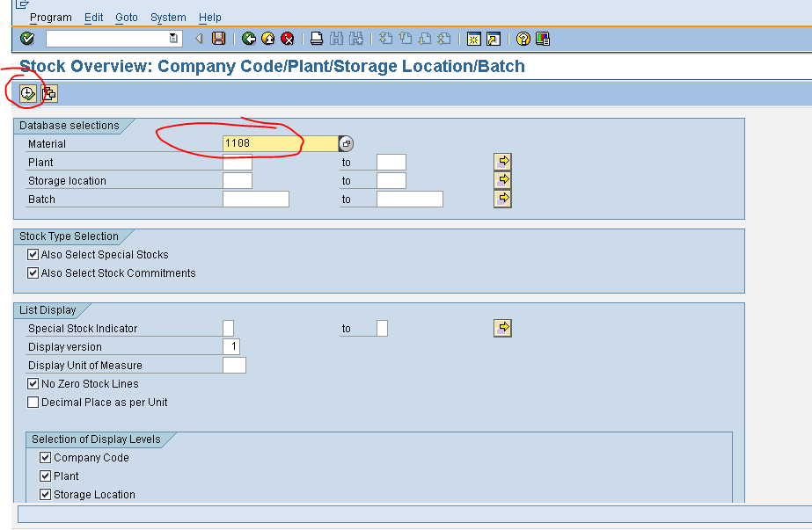Open the Goto menu
812x530 pixels.
126,17
